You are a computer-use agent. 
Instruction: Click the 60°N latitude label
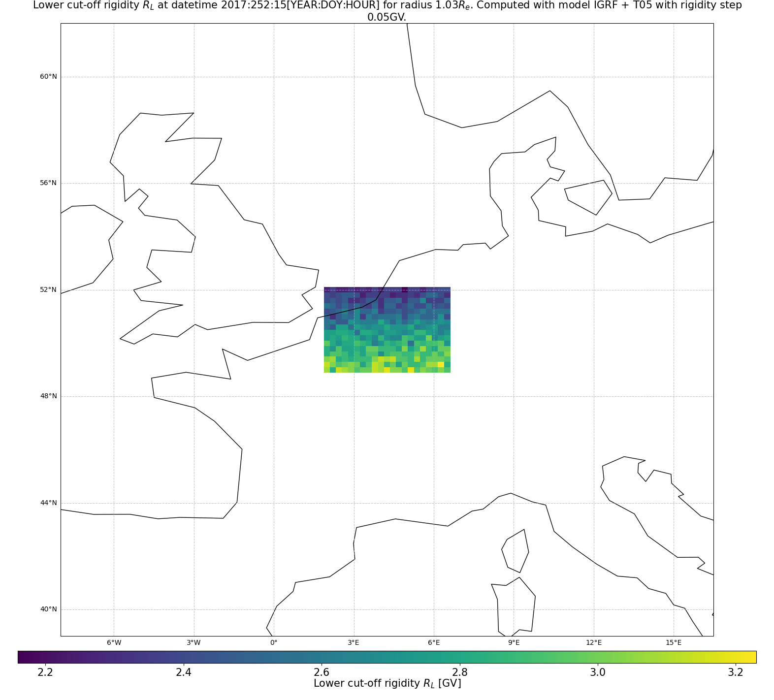pos(48,77)
